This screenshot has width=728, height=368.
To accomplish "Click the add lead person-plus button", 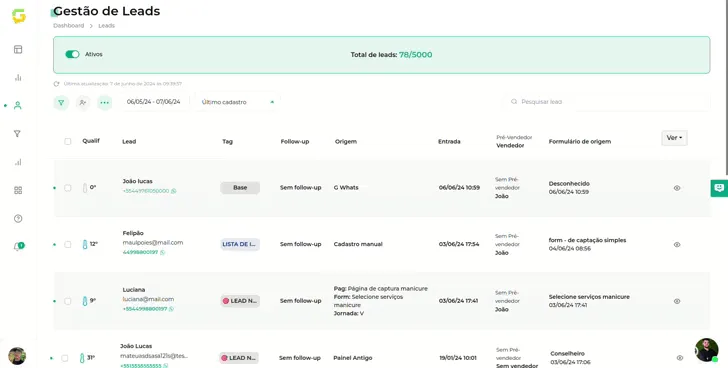I will point(83,103).
